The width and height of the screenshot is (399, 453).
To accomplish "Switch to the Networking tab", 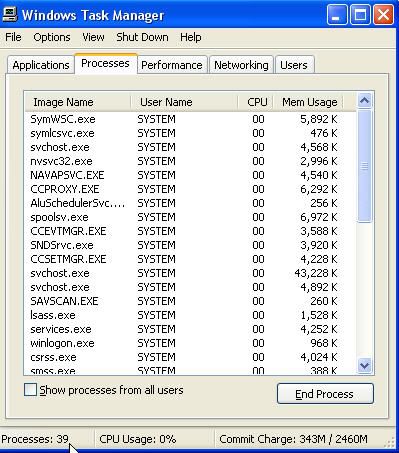I will pyautogui.click(x=241, y=65).
